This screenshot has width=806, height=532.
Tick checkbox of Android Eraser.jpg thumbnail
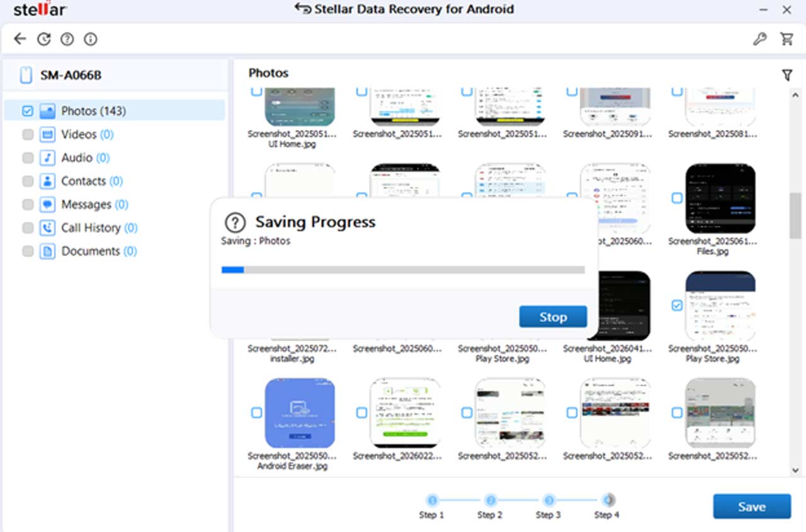point(256,412)
